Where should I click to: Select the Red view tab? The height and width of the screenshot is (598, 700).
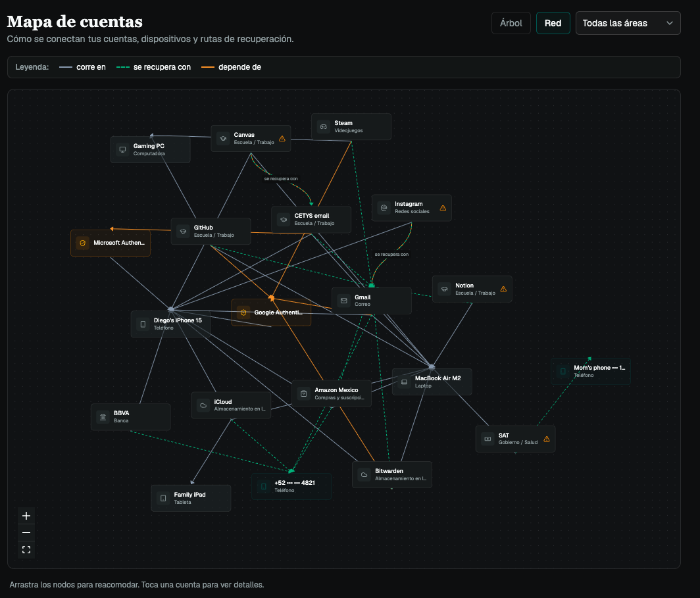click(x=553, y=23)
